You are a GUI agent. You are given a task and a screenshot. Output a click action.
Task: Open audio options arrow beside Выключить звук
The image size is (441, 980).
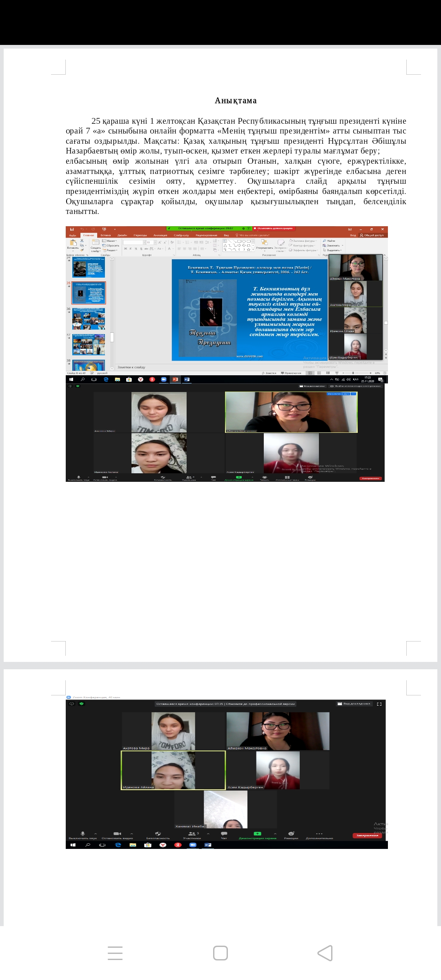tap(96, 833)
